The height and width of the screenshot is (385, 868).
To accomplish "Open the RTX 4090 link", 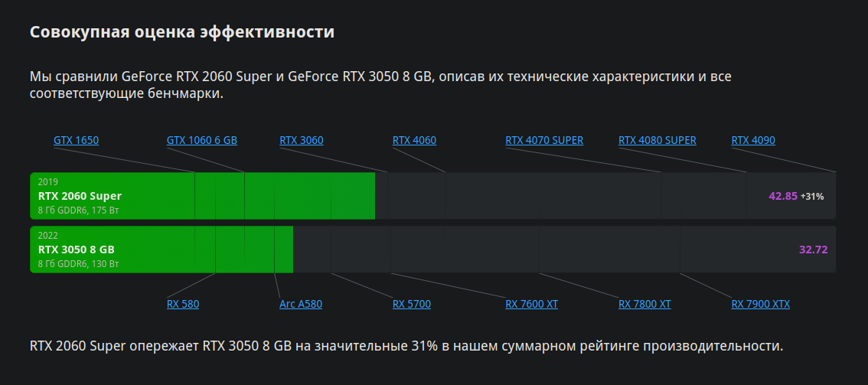I will (x=753, y=141).
